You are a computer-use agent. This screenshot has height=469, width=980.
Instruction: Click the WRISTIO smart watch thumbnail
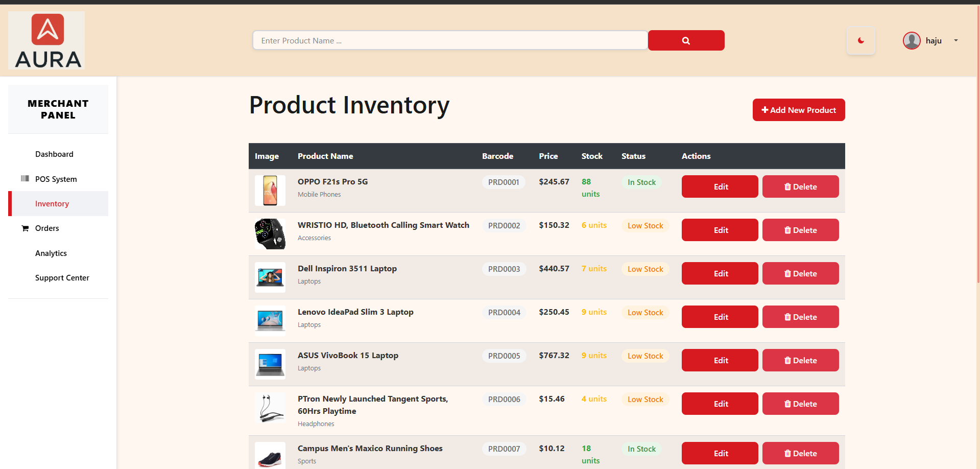[x=270, y=234]
